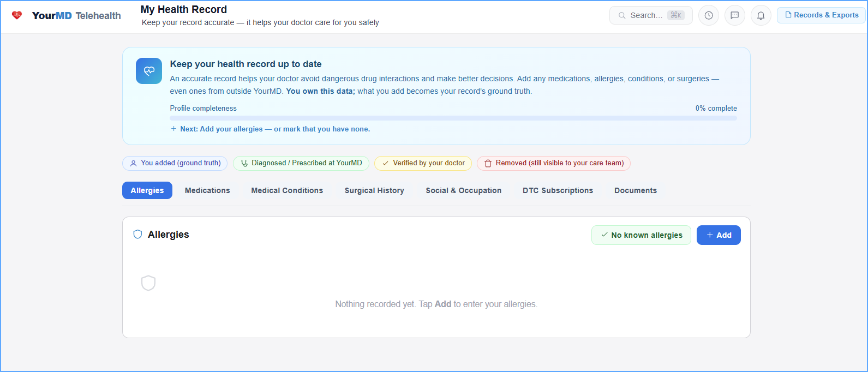Image resolution: width=868 pixels, height=372 pixels.
Task: Click the Profile completeness label
Action: [203, 109]
